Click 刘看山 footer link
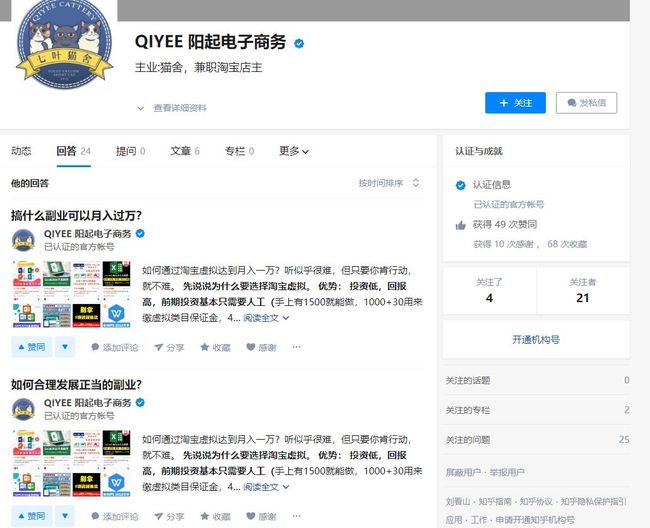The height and width of the screenshot is (528, 650). click(458, 501)
